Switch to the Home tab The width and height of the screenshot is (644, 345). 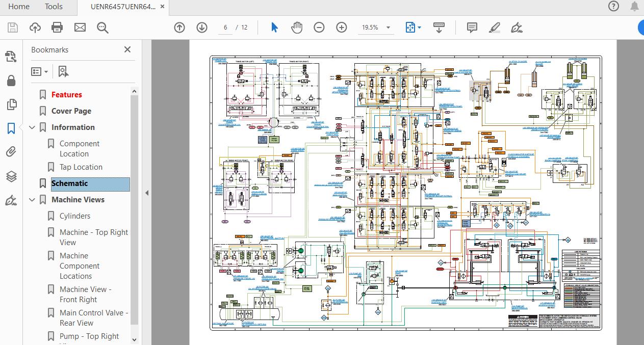19,7
